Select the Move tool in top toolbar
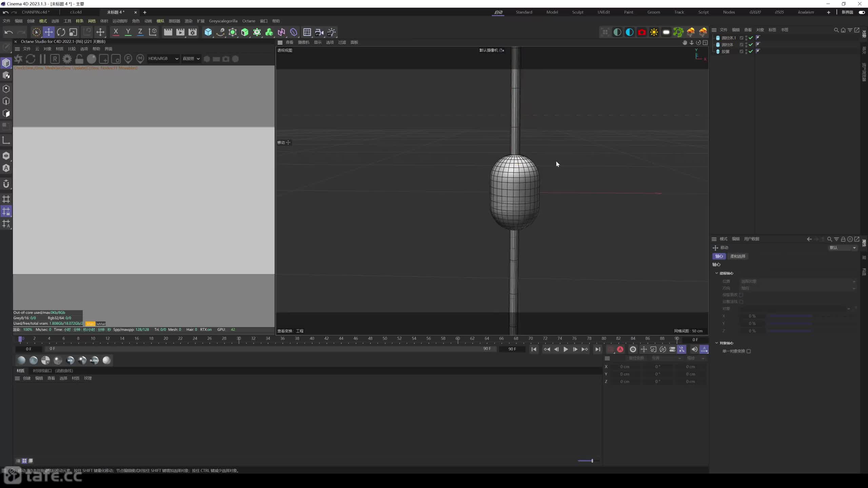The width and height of the screenshot is (868, 488). pyautogui.click(x=48, y=32)
